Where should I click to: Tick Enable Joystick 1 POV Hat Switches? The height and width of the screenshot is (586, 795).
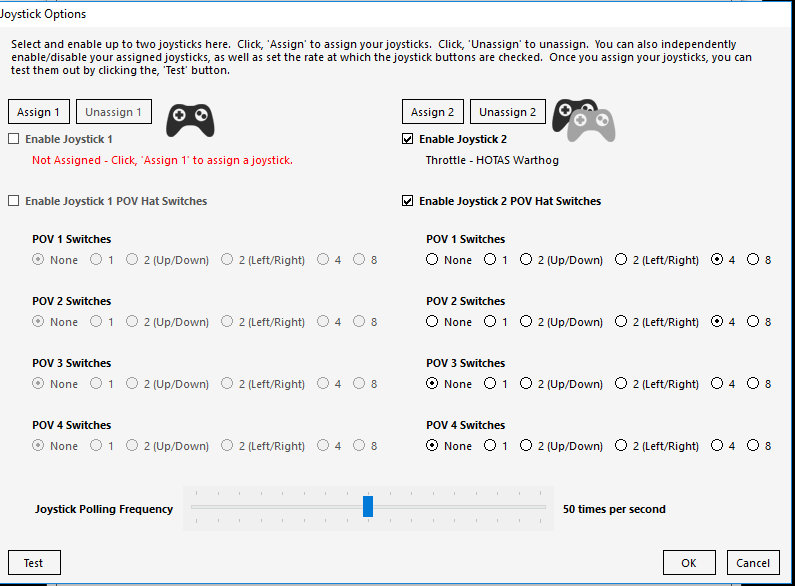[14, 201]
